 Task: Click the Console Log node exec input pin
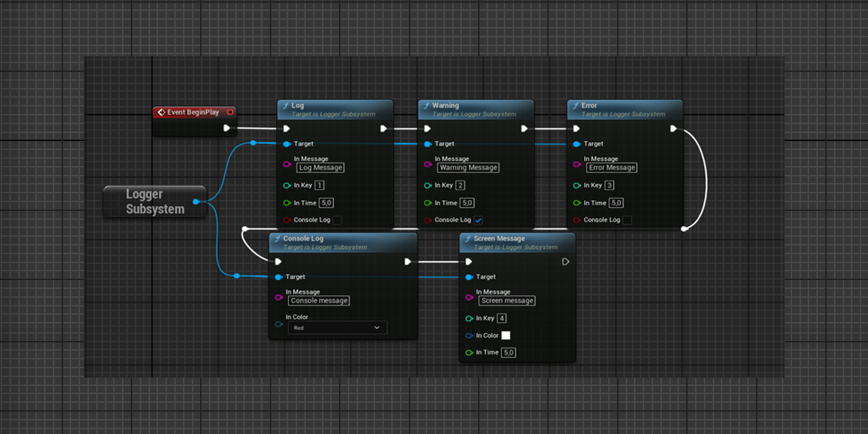(278, 261)
